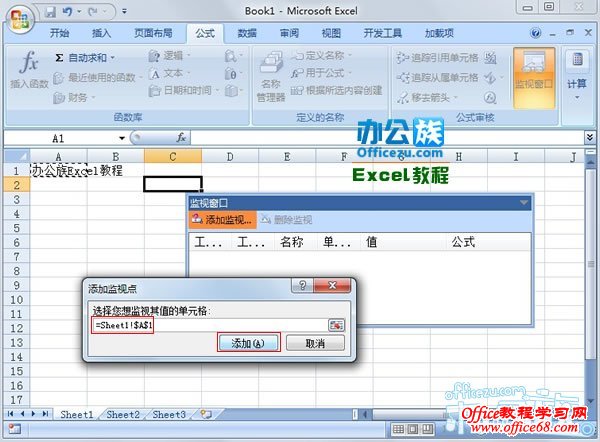Switch to the Sheet2 tab
The image size is (600, 442).
pos(123,414)
